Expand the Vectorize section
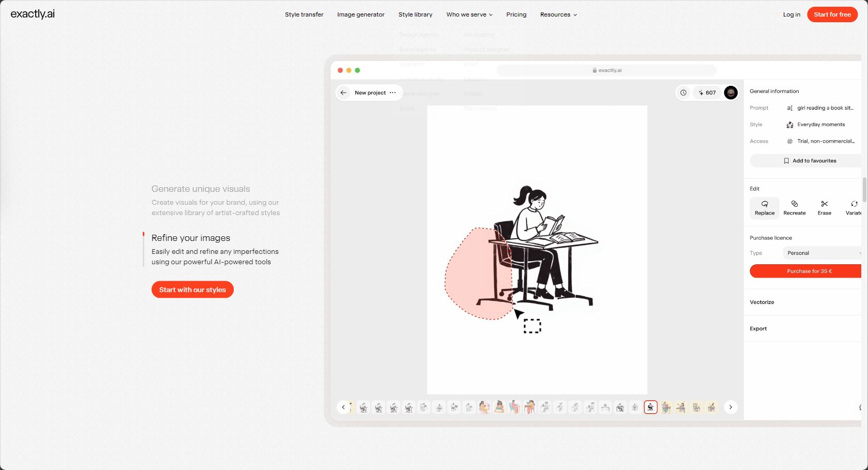The height and width of the screenshot is (470, 868). point(762,302)
